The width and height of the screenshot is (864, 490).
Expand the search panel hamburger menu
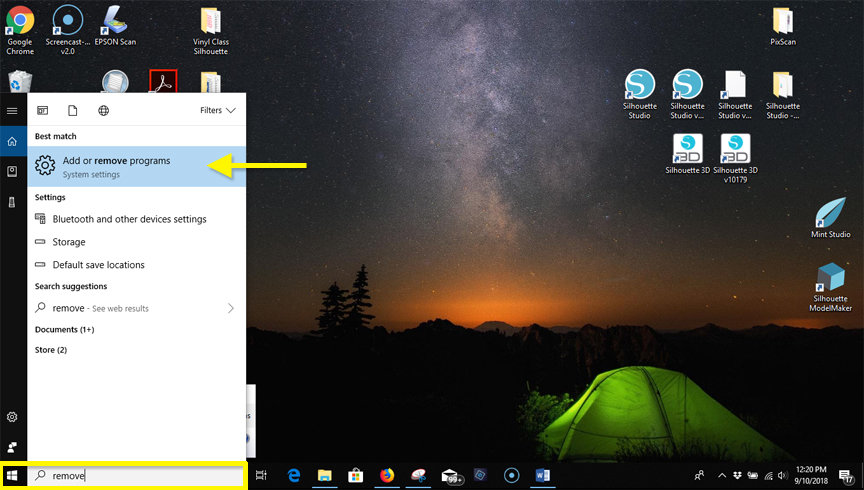[x=12, y=110]
